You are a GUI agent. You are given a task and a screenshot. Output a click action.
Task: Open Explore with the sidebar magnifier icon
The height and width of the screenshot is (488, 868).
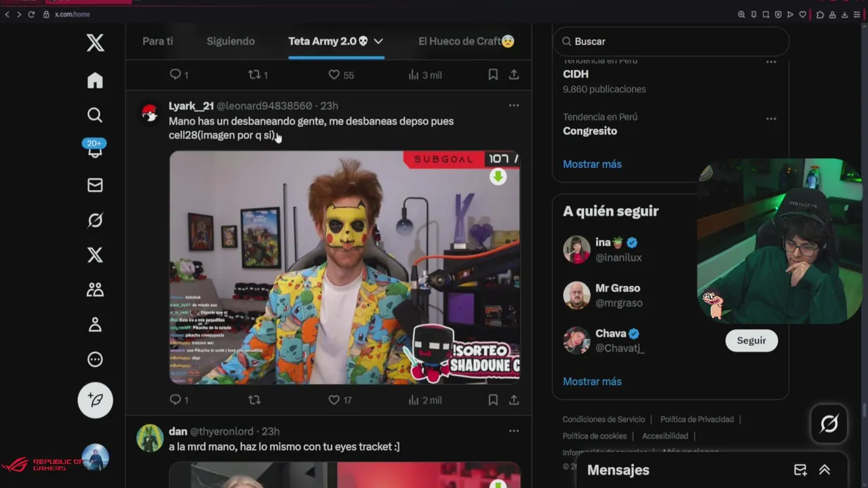coord(95,115)
